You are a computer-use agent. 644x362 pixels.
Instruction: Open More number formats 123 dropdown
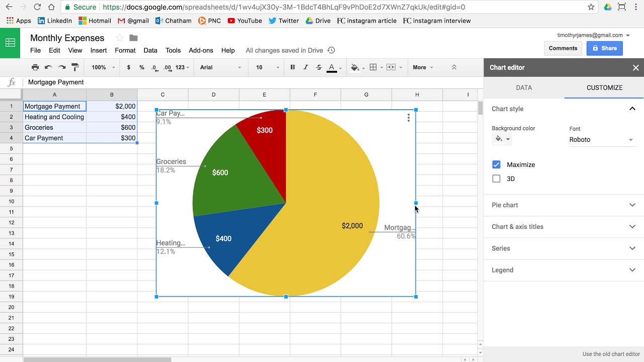pyautogui.click(x=183, y=67)
